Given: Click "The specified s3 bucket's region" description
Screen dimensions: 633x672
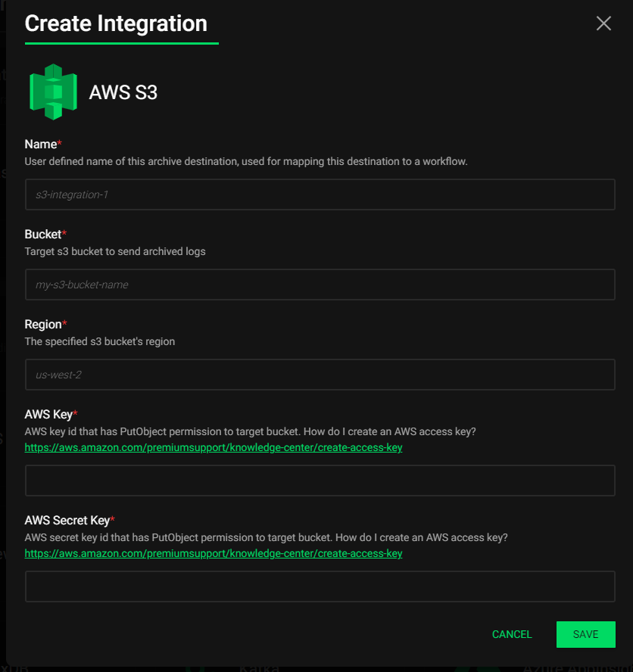Looking at the screenshot, I should [x=100, y=341].
